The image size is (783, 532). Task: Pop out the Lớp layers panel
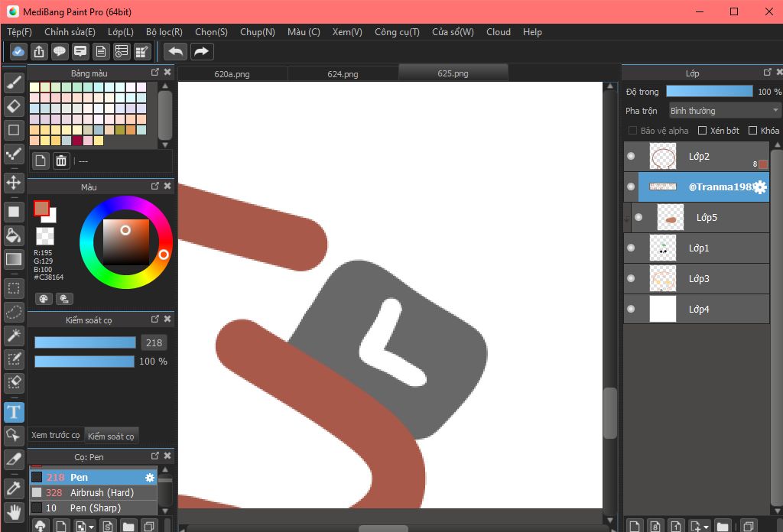[768, 73]
